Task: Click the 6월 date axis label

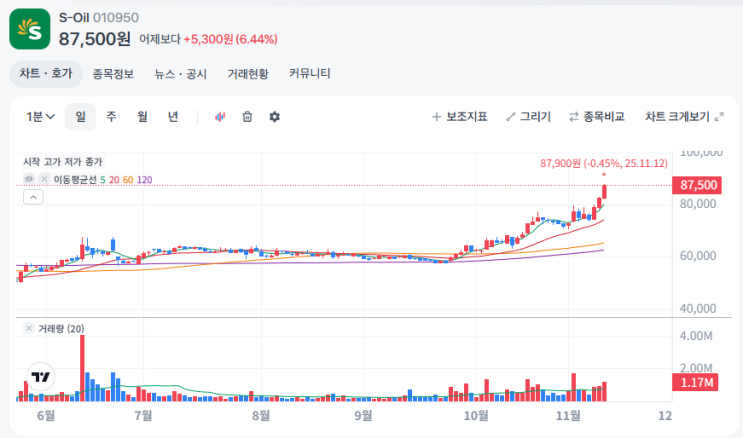Action: 46,416
